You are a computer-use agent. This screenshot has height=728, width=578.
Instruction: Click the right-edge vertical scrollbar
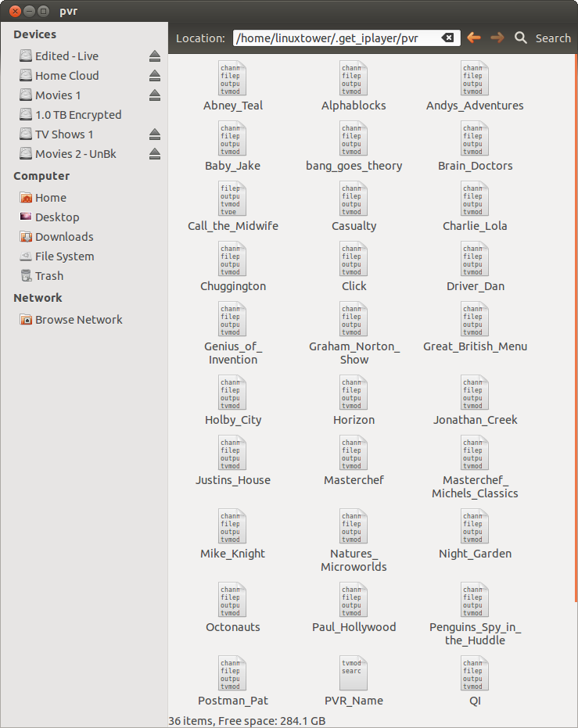pyautogui.click(x=576, y=328)
